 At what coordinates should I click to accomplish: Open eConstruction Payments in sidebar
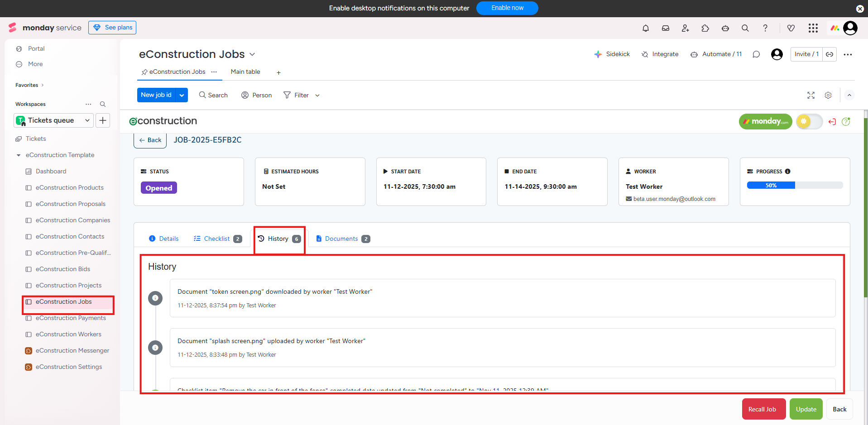click(x=71, y=318)
